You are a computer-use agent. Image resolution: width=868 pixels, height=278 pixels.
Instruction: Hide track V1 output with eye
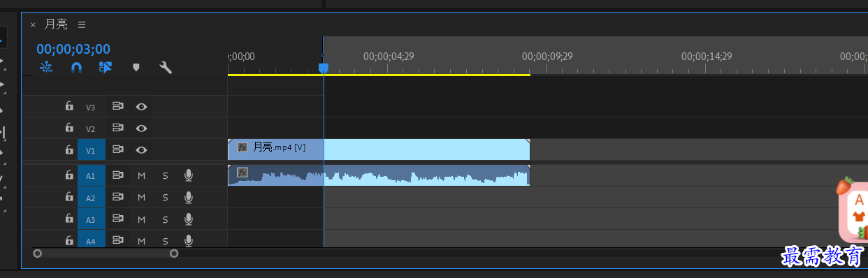tap(142, 149)
